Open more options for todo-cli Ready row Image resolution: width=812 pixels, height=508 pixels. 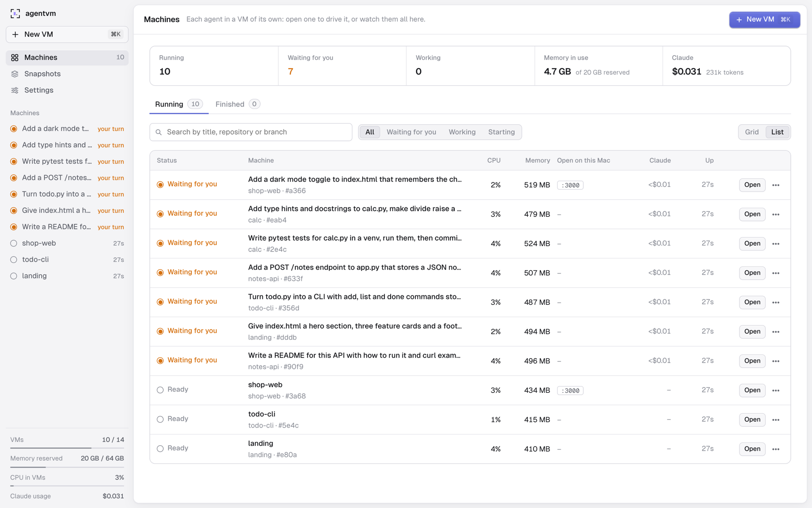tap(776, 420)
